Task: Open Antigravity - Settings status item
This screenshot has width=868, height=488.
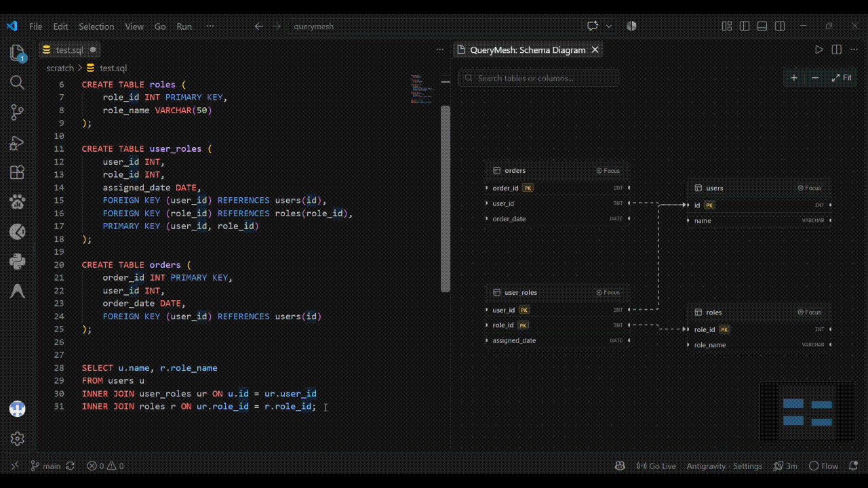Action: [x=724, y=466]
